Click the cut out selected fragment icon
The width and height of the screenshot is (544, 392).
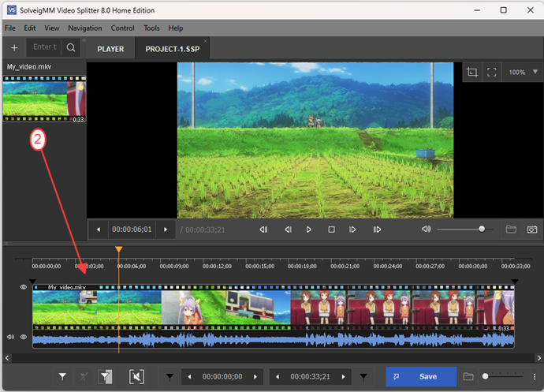coord(136,376)
